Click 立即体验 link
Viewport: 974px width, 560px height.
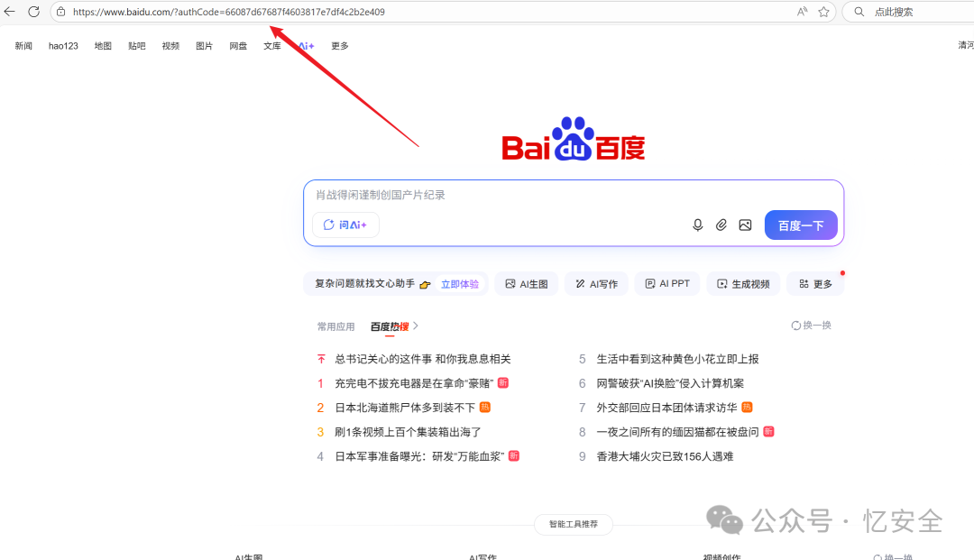(460, 284)
